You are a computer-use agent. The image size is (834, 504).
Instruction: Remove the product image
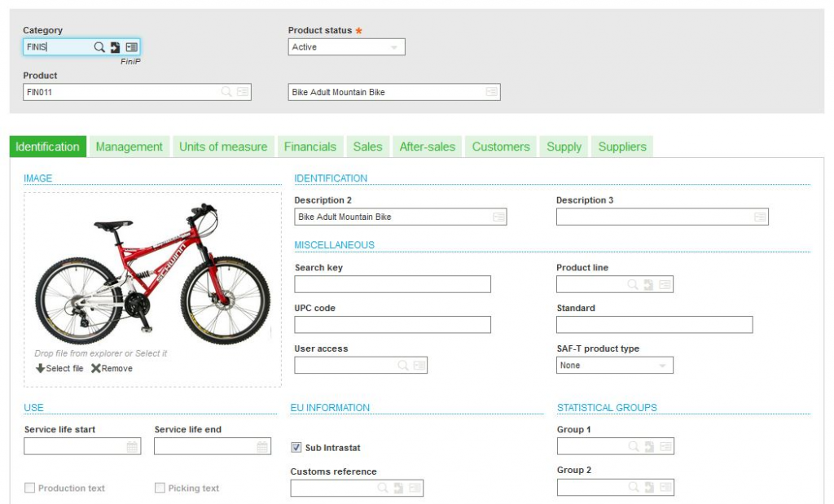point(112,368)
